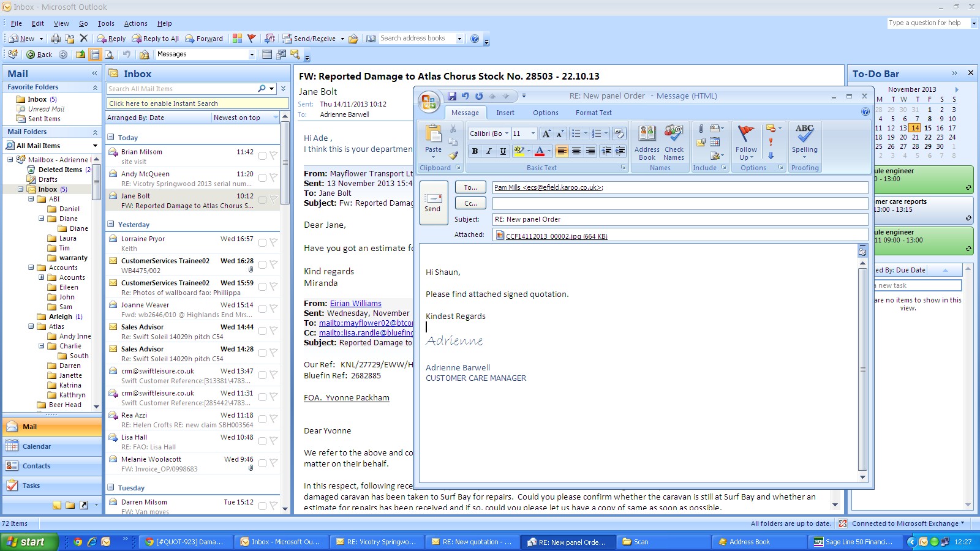Toggle the category box on Darren Milsom's email
This screenshot has height=551, width=980.
click(x=262, y=506)
